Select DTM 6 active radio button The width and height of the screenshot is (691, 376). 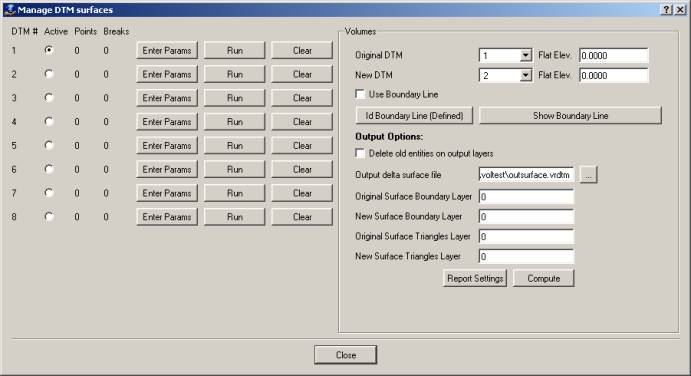point(49,169)
